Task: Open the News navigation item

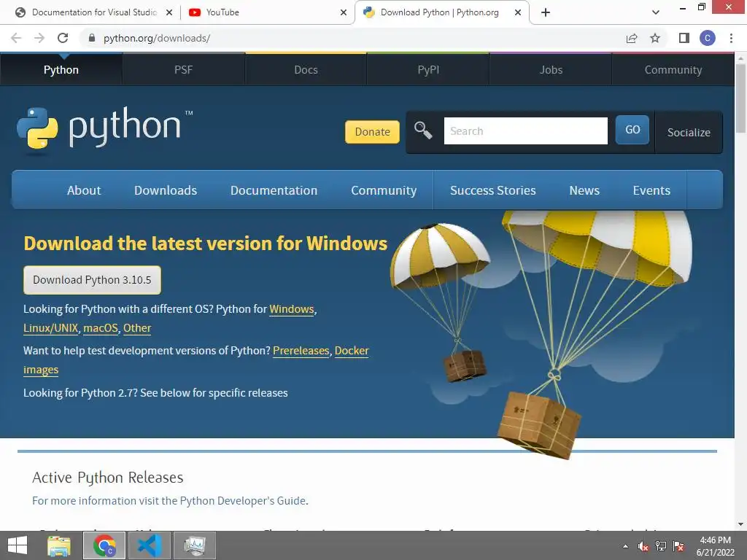Action: tap(584, 190)
